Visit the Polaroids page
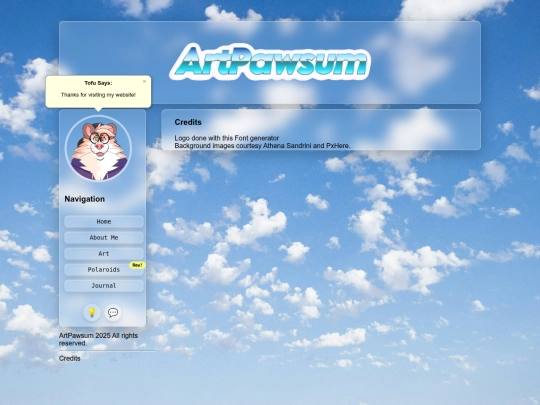This screenshot has height=405, width=540. [104, 270]
